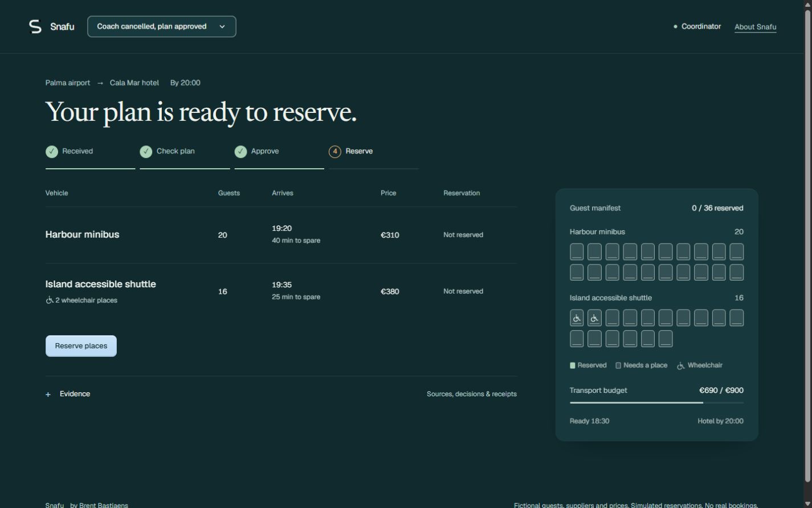Click the wheelchair icon beside '2 wheelchair places'
This screenshot has height=508, width=812.
[50, 300]
